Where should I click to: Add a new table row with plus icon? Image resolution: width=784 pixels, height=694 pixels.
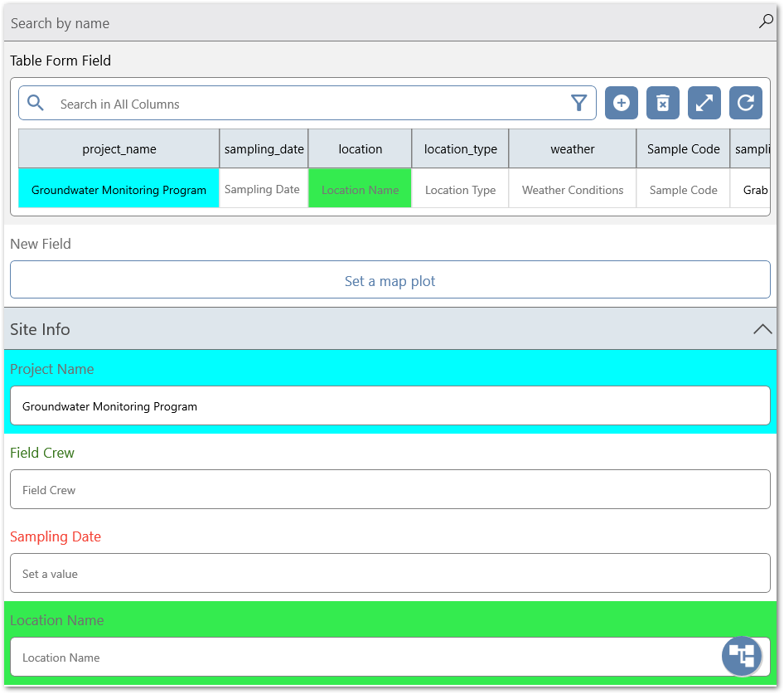[x=622, y=103]
